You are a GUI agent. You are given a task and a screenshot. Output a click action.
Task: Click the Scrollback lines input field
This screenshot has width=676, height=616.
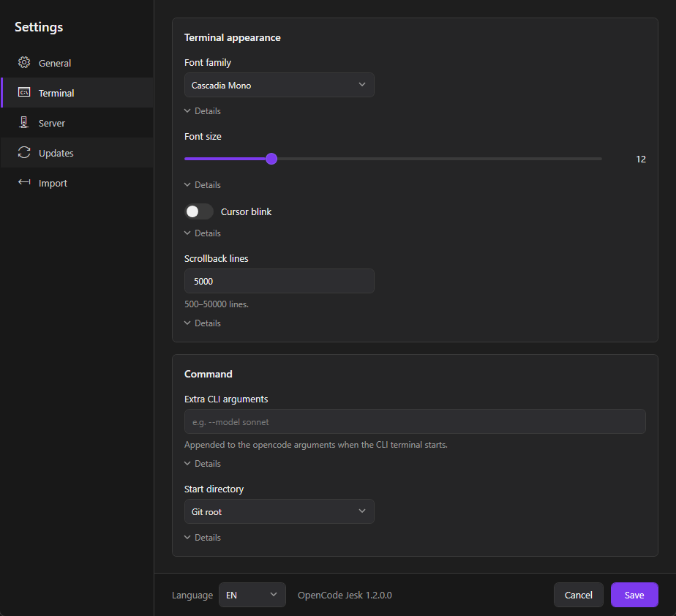pos(279,281)
